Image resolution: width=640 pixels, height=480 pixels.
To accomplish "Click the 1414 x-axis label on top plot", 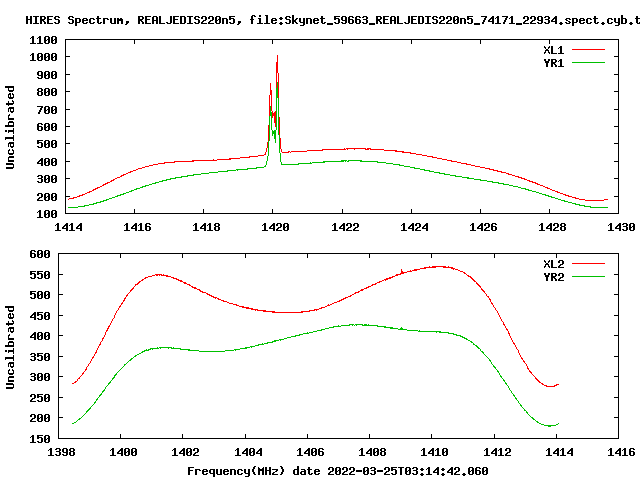I will coord(68,227).
